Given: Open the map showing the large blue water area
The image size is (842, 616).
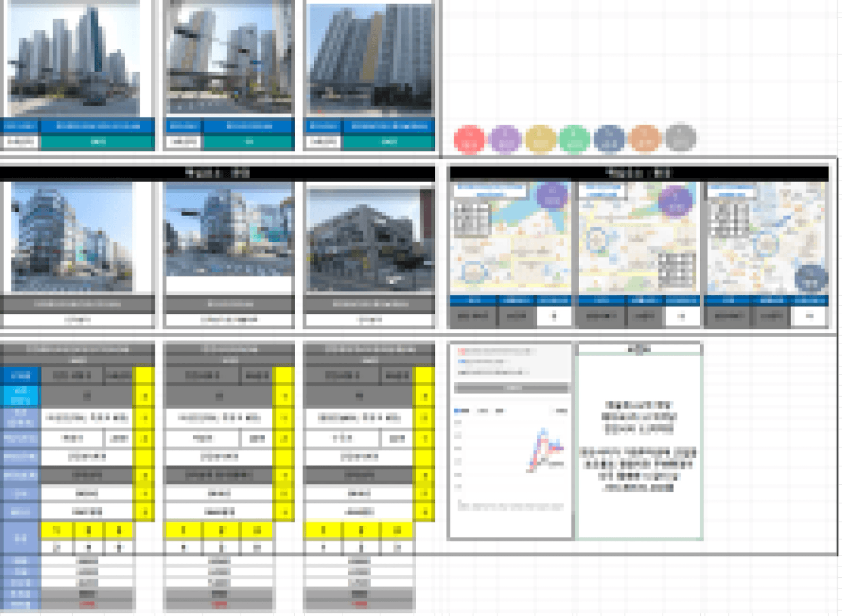Looking at the screenshot, I should point(511,237).
